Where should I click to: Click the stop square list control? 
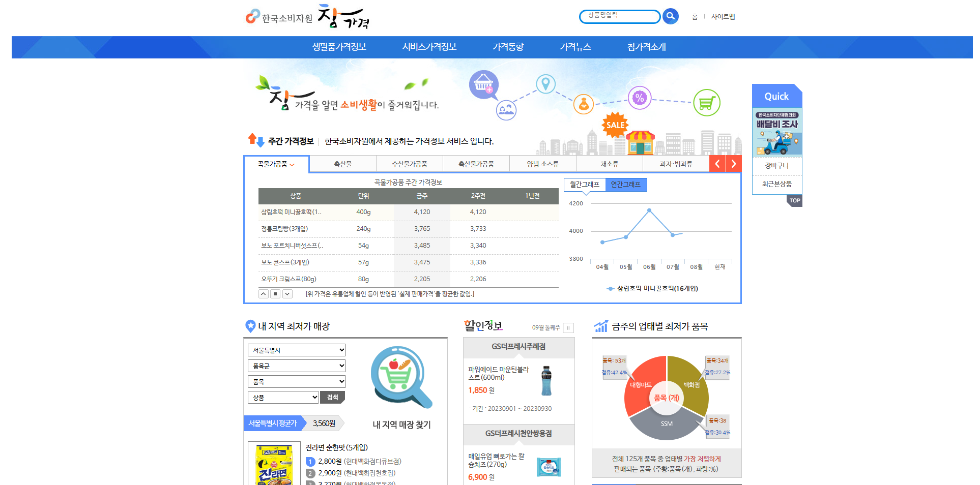[x=275, y=294]
